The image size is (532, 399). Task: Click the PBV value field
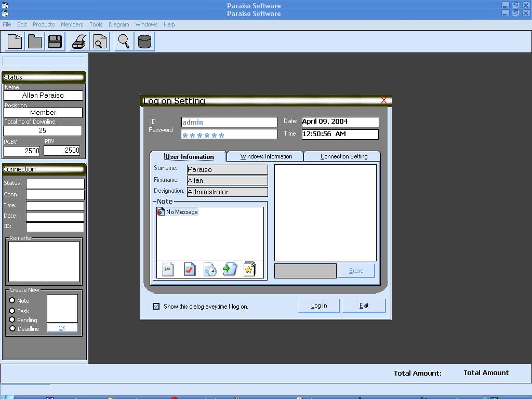click(62, 150)
